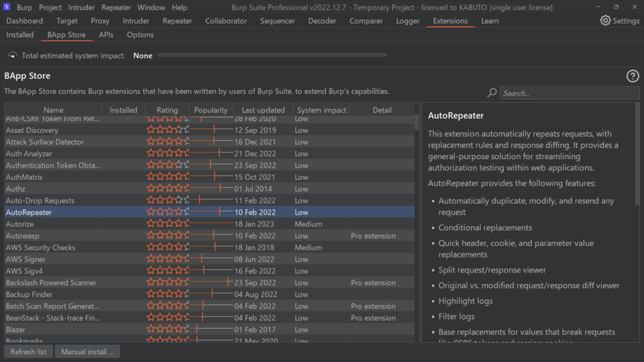Screen dimensions: 644x362
Task: Select the AWS Security Checks row
Action: (x=209, y=248)
